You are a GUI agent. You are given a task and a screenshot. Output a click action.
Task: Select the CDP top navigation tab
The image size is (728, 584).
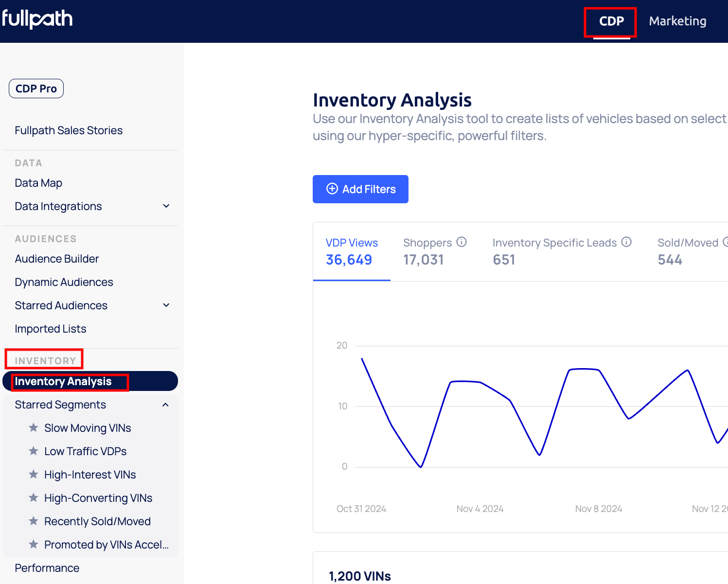point(611,21)
